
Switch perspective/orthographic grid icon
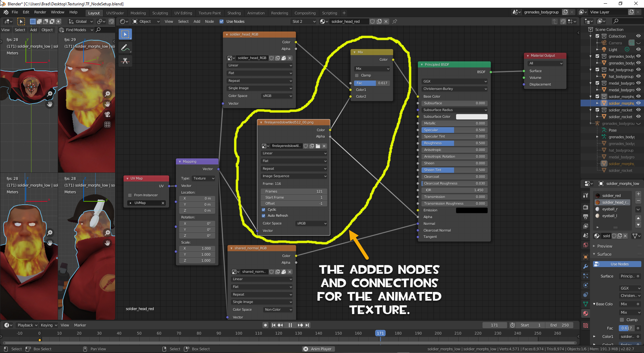pyautogui.click(x=107, y=124)
